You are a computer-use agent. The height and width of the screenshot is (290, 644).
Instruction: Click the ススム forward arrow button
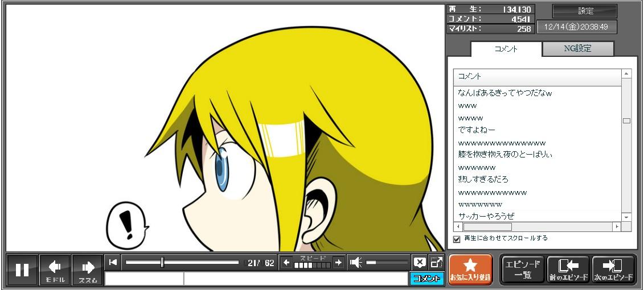[88, 270]
